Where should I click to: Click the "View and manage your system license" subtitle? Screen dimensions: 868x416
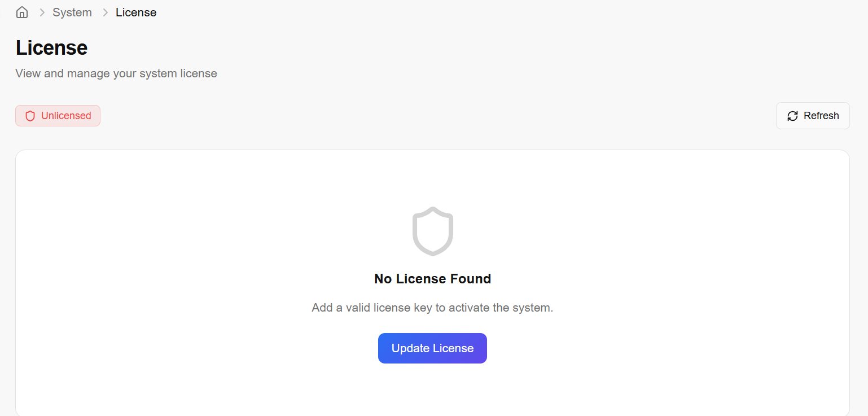pos(116,73)
